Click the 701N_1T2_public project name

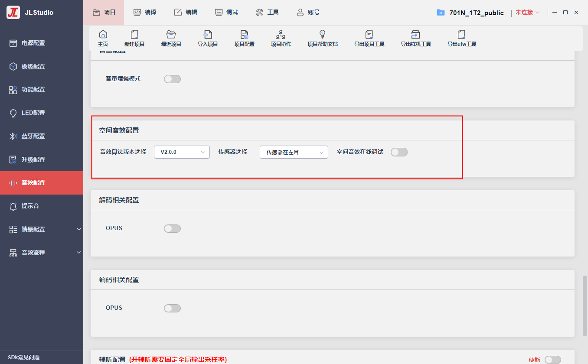476,13
